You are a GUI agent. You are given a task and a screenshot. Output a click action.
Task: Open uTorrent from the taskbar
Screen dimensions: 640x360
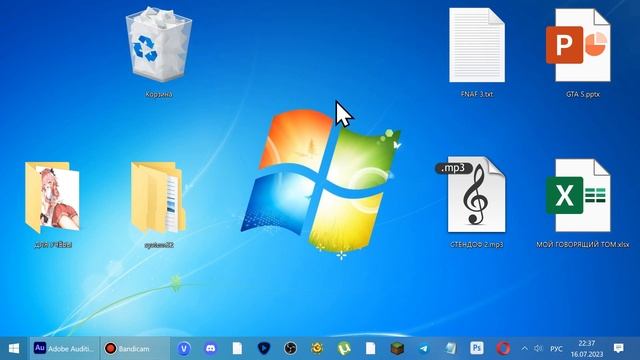[x=344, y=349]
